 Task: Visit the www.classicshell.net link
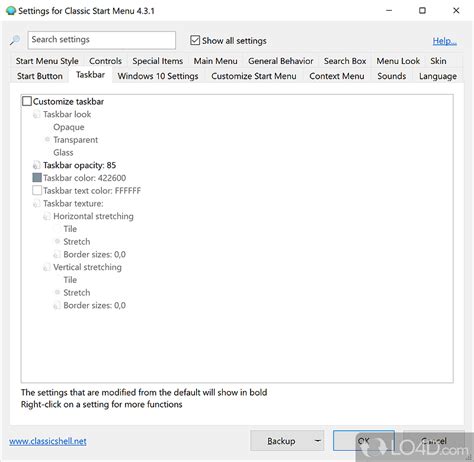pos(48,441)
